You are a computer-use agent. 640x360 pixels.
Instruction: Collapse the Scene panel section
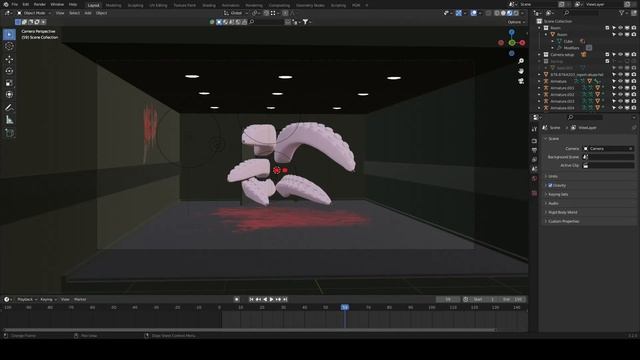[553, 139]
